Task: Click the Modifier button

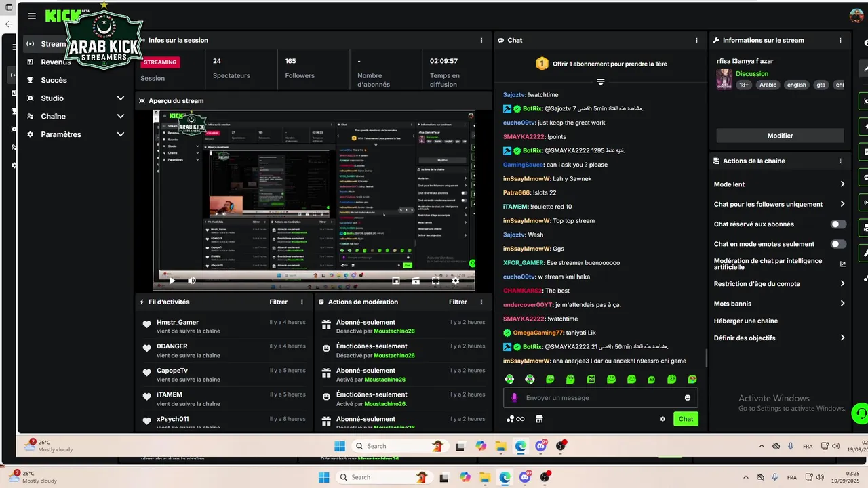Action: pyautogui.click(x=780, y=136)
